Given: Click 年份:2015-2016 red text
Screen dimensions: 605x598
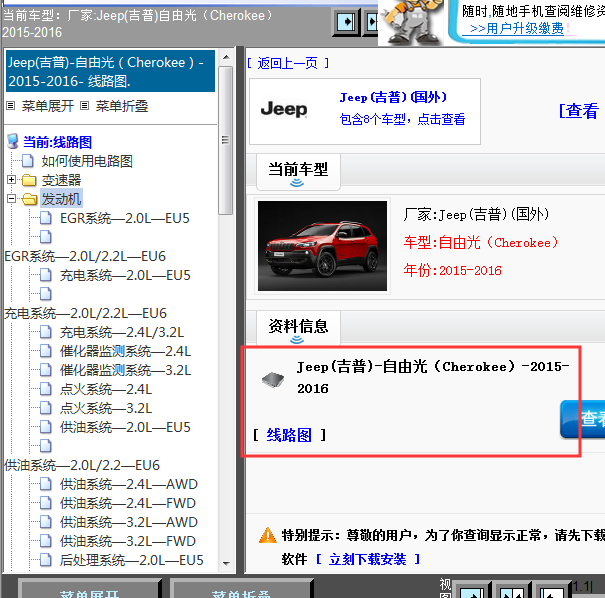Looking at the screenshot, I should click(453, 270).
